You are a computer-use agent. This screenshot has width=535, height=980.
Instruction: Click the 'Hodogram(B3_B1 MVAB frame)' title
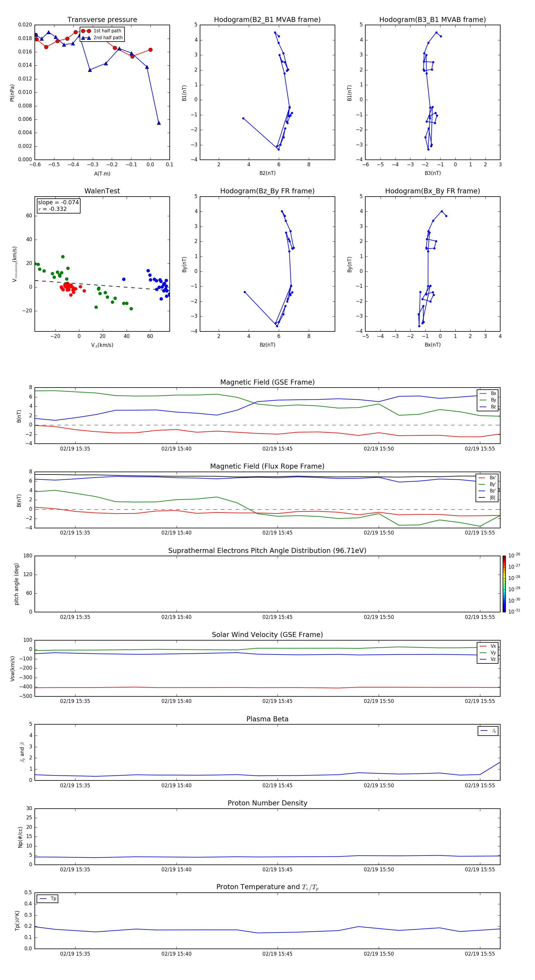[x=432, y=19]
